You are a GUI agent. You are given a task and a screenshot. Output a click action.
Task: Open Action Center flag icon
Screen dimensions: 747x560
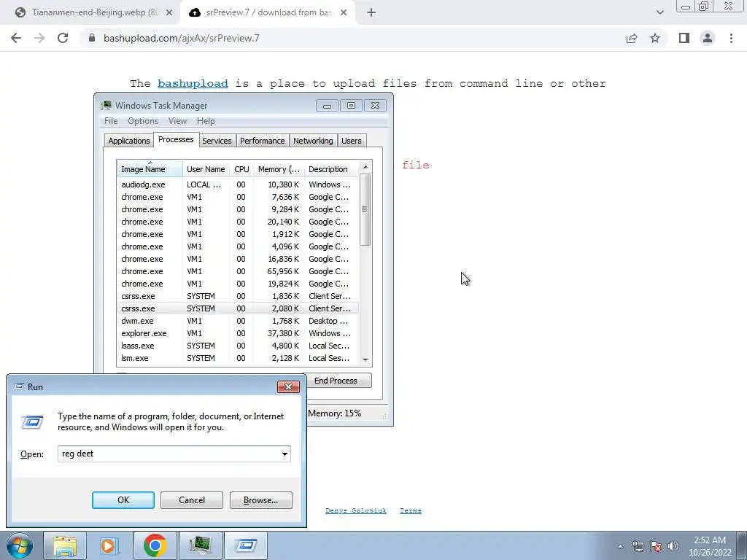656,546
